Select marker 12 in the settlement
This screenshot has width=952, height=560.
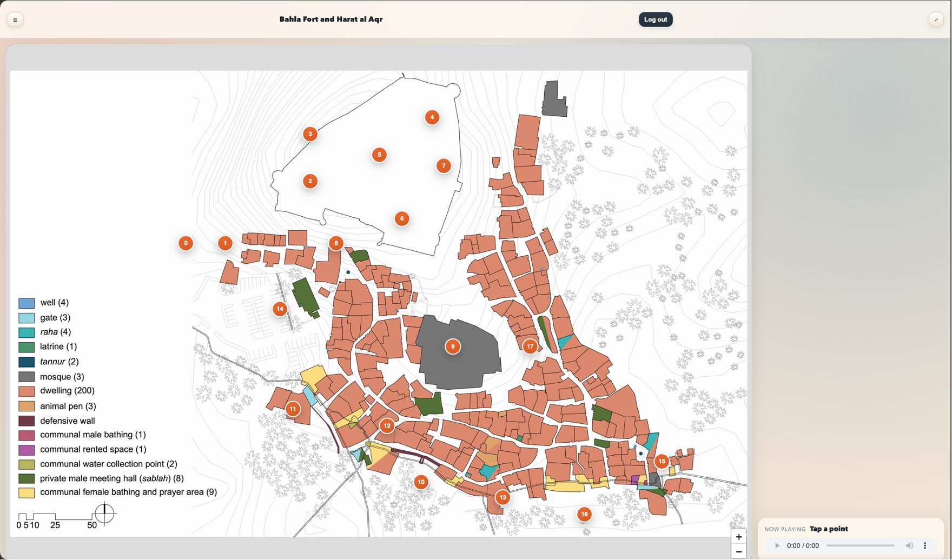387,426
